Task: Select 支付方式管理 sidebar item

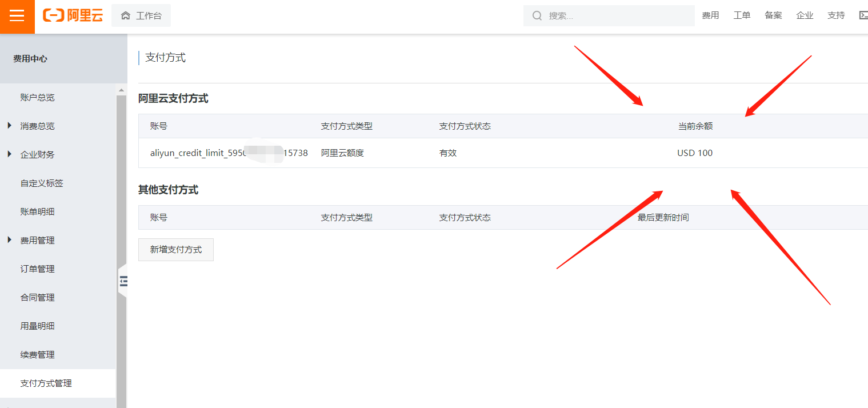Action: 58,383
